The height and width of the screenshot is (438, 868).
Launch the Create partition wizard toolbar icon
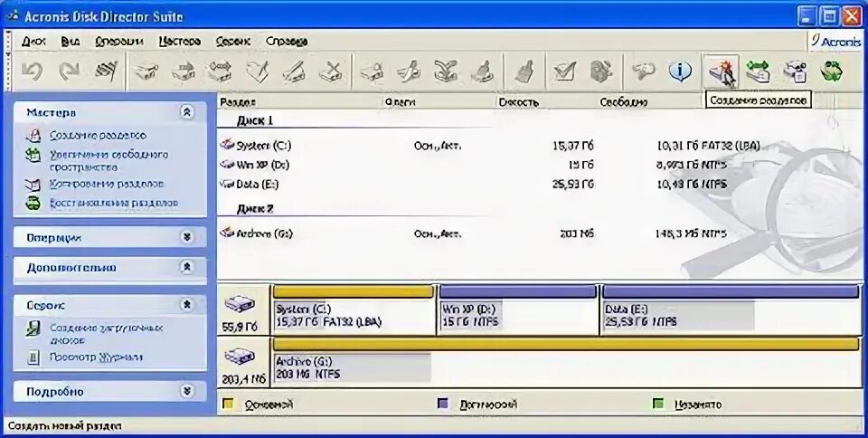point(722,71)
